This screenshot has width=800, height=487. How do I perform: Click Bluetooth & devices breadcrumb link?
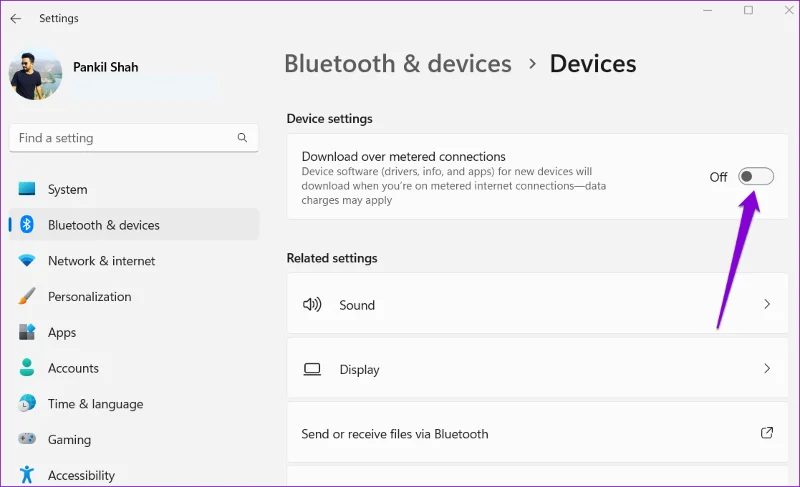(x=397, y=64)
